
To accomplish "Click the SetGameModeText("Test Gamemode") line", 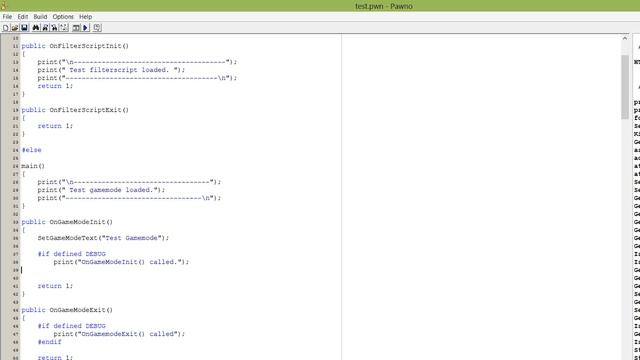I will click(x=103, y=238).
